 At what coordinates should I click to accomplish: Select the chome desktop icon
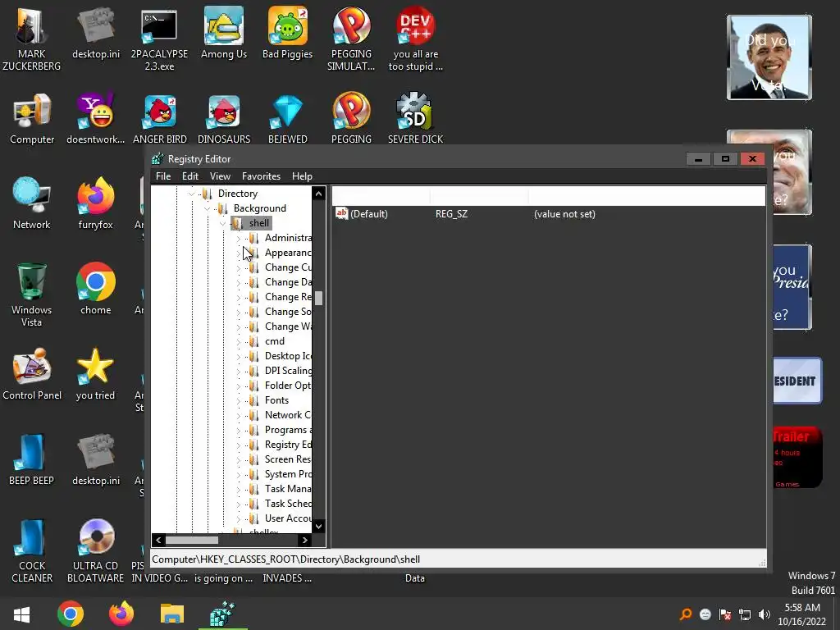95,288
